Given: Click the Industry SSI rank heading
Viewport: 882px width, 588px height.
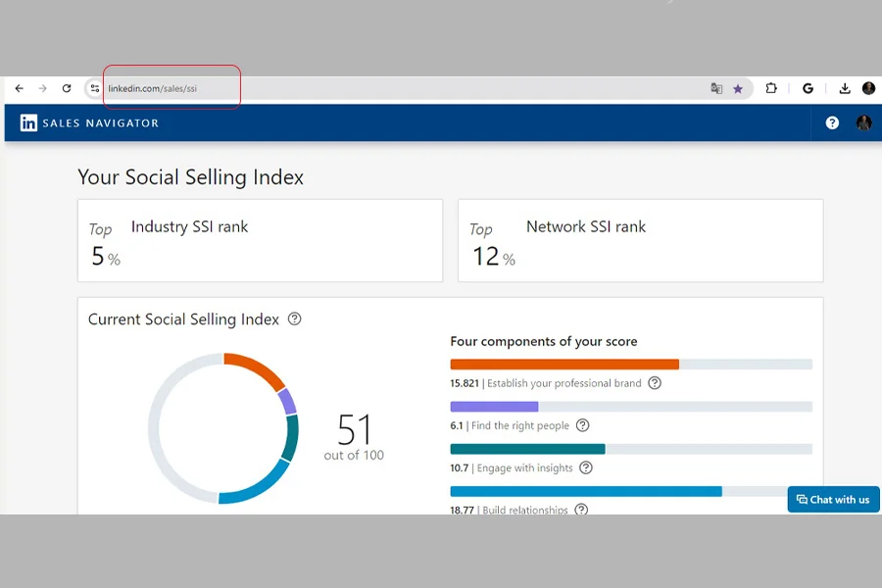Looking at the screenshot, I should pyautogui.click(x=189, y=226).
